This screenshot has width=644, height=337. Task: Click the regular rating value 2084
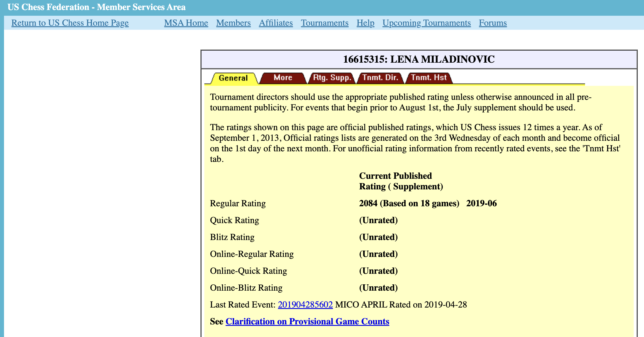point(368,203)
